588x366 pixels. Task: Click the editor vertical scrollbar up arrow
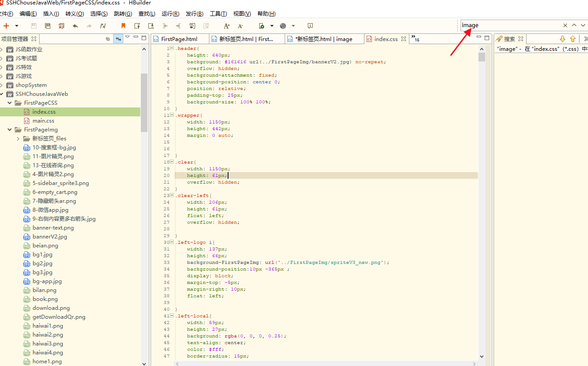coord(482,49)
